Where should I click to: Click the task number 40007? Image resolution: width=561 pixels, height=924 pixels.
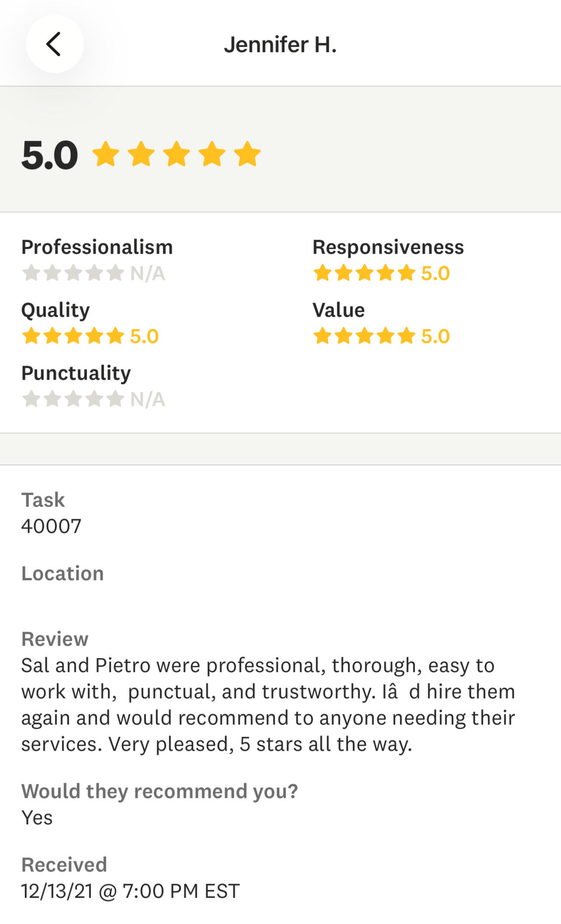pos(51,526)
